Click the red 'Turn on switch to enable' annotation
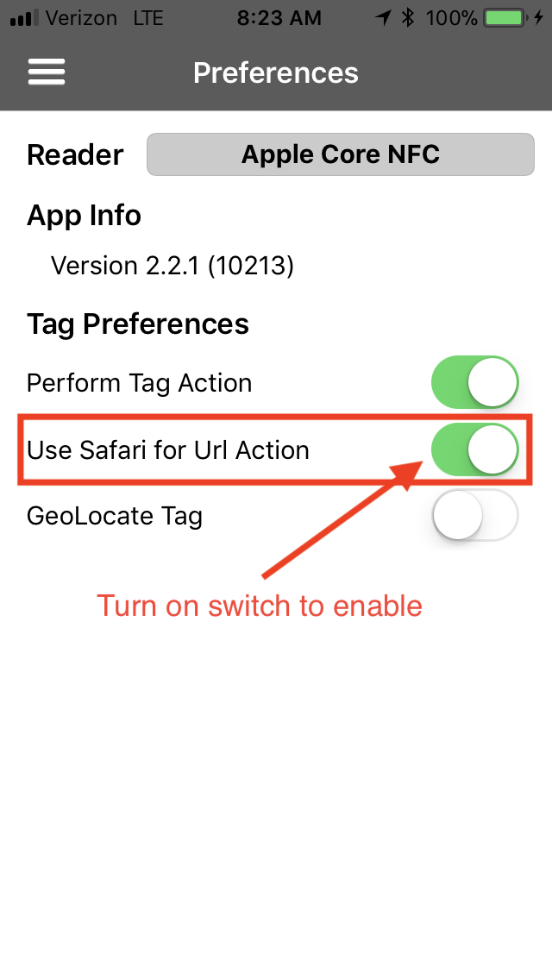The width and height of the screenshot is (552, 980). pyautogui.click(x=259, y=606)
